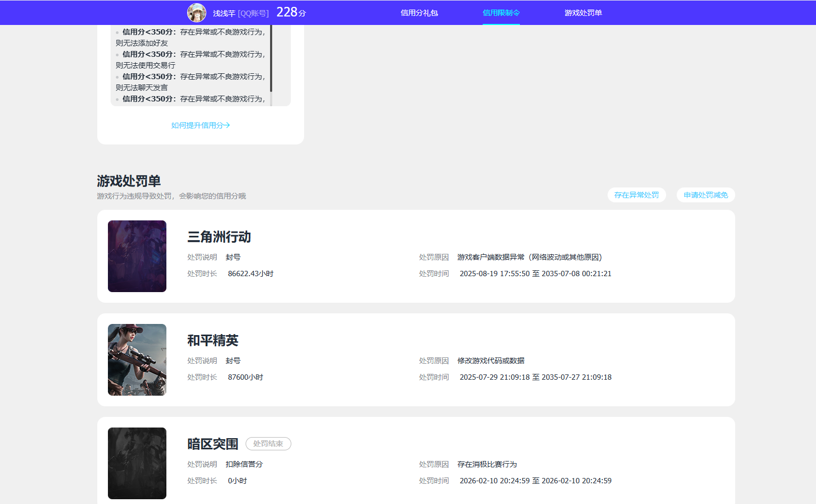This screenshot has width=816, height=504.
Task: Open 申请处罚减免 to request penalty reduction
Action: (x=705, y=194)
